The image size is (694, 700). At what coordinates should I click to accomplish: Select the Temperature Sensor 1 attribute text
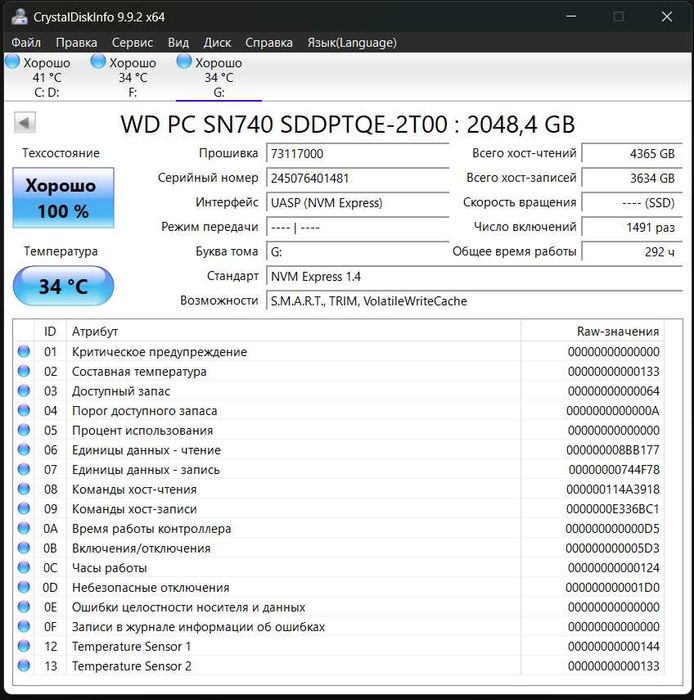coord(131,646)
